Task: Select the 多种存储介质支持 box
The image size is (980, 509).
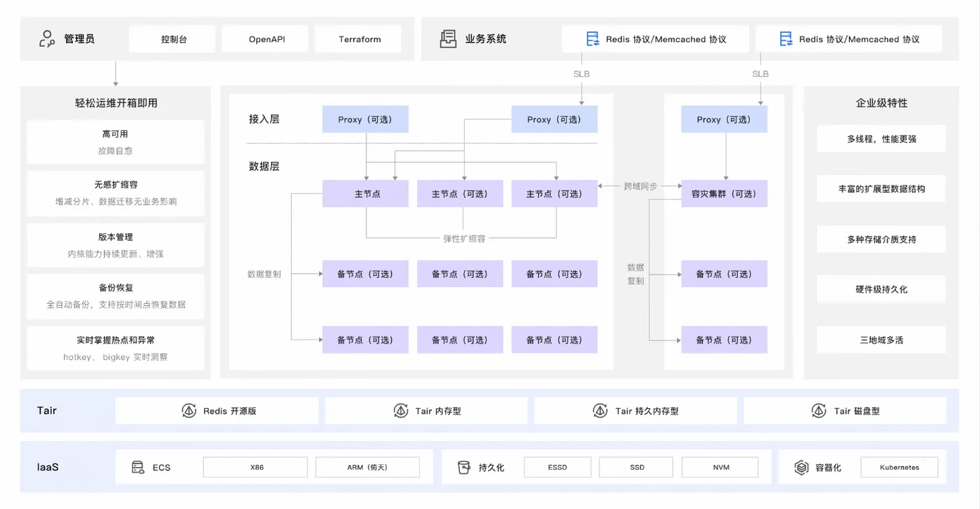Action: tap(881, 239)
